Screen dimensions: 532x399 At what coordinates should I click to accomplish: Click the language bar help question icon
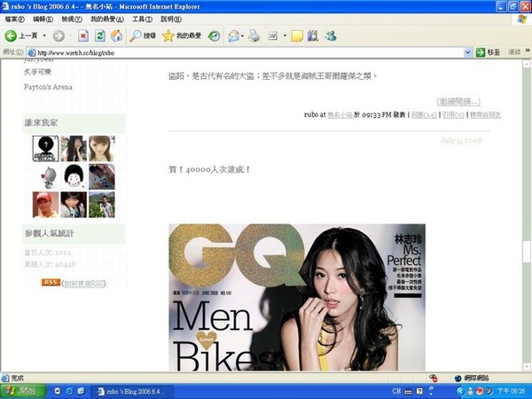pos(419,391)
